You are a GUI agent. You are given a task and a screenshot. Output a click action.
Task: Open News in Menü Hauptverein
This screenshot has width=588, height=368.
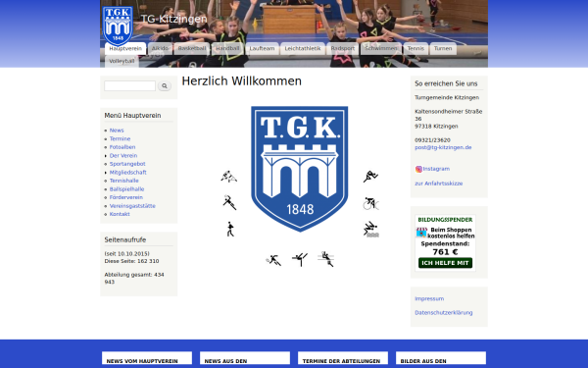[117, 131]
